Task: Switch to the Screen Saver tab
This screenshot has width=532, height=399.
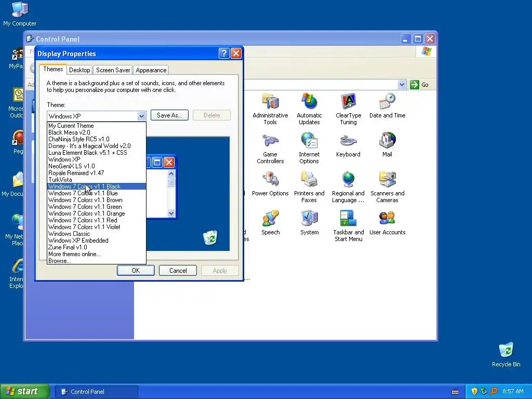Action: pos(113,70)
